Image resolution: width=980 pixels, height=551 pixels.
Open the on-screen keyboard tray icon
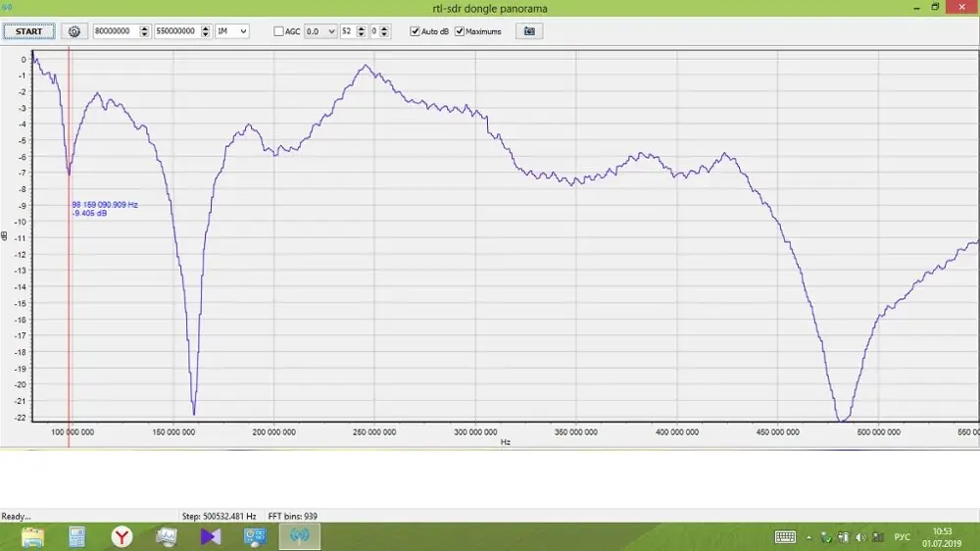coord(785,536)
